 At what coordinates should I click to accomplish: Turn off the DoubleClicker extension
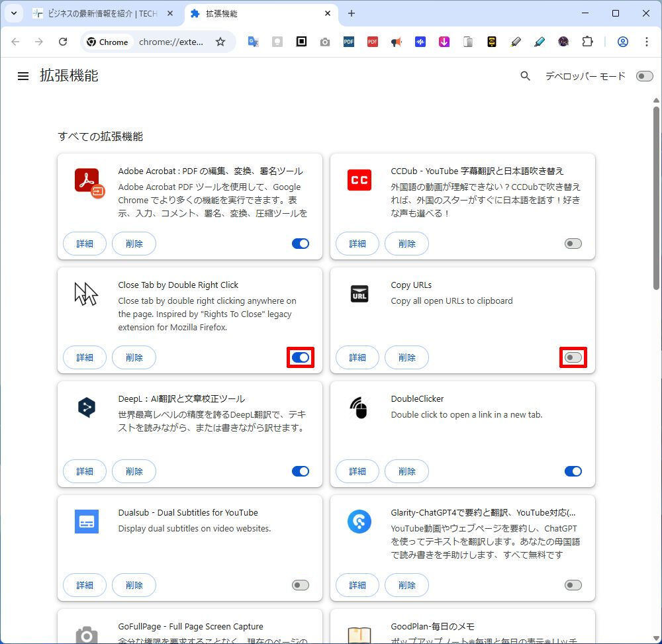point(573,471)
